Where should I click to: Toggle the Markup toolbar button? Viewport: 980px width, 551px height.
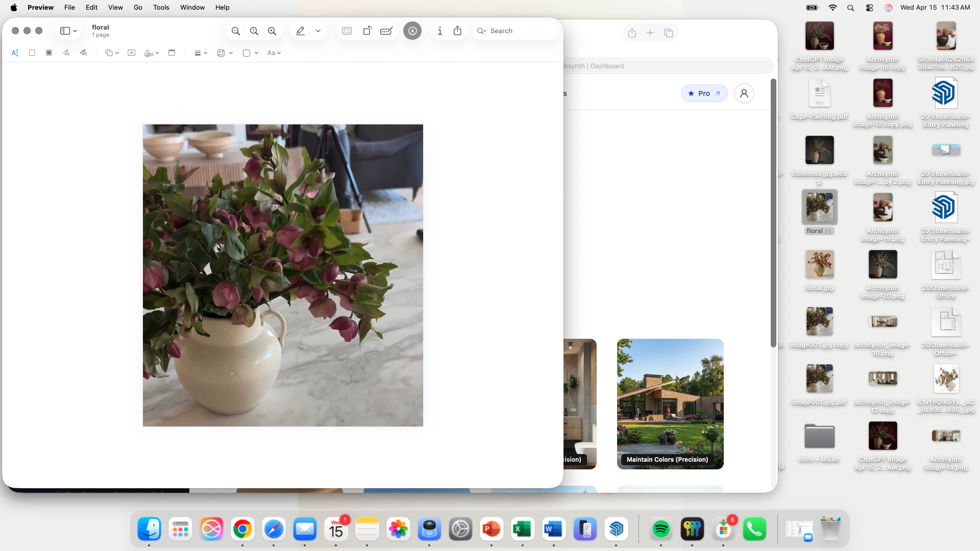(x=412, y=31)
